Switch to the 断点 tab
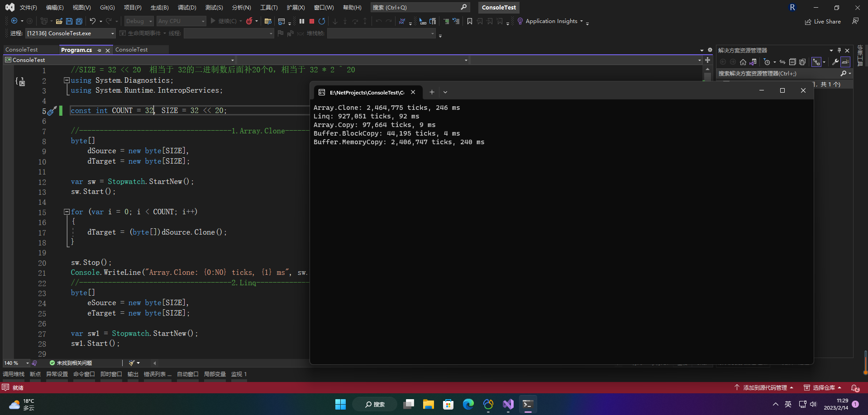The image size is (868, 415). coord(35,374)
